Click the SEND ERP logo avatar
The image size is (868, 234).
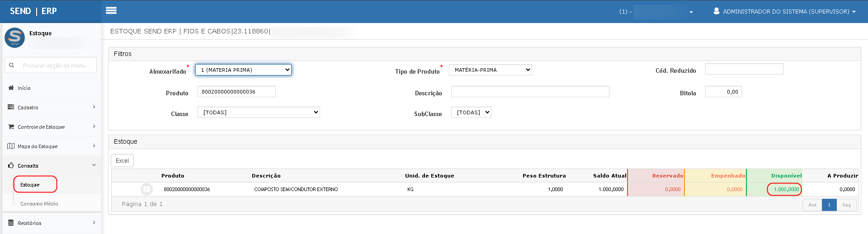point(14,37)
